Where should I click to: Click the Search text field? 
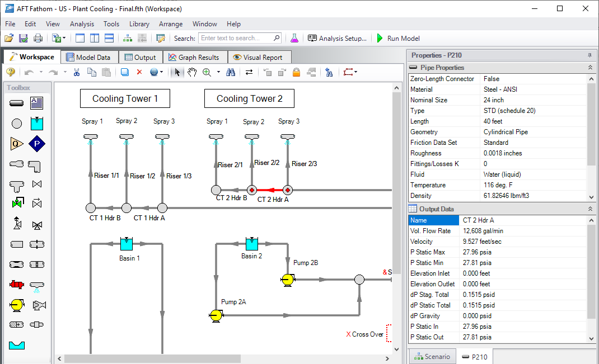236,39
